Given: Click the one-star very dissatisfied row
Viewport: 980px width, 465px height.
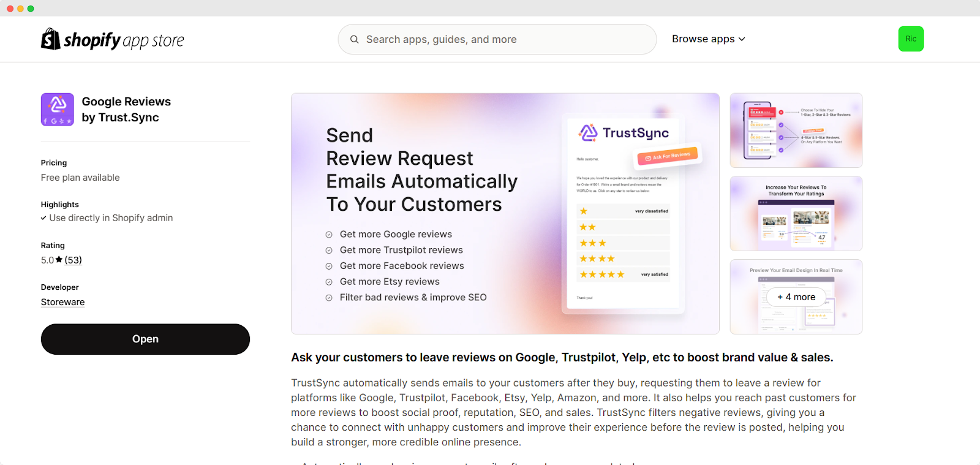Looking at the screenshot, I should coord(624,211).
